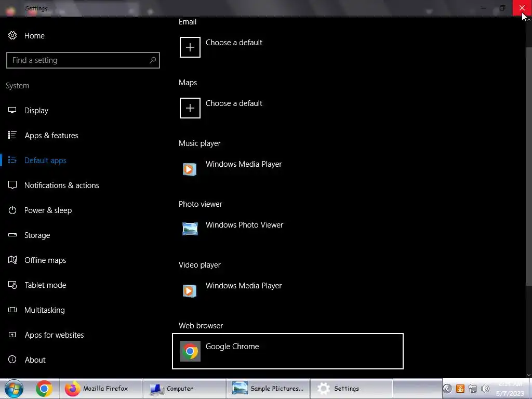Click the settings window vertical scrollbar
This screenshot has height=399, width=532.
528,166
